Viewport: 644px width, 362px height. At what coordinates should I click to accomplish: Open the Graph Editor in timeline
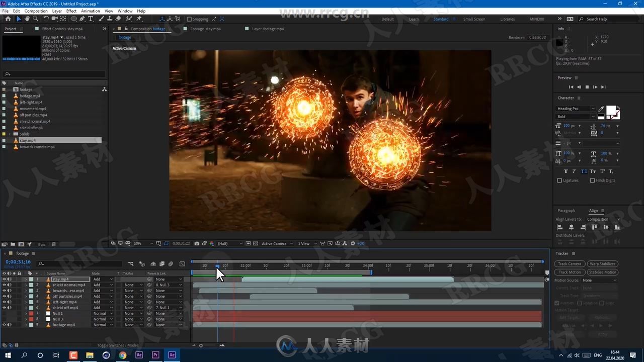(182, 263)
